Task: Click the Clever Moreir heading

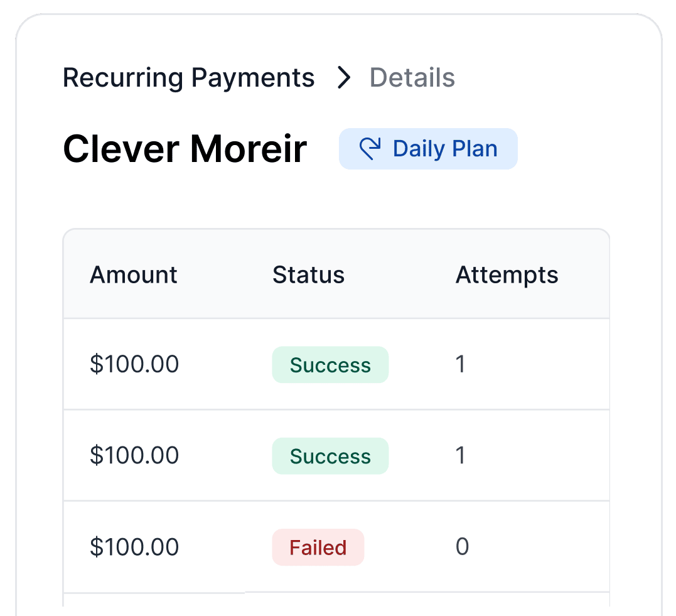Action: 185,148
